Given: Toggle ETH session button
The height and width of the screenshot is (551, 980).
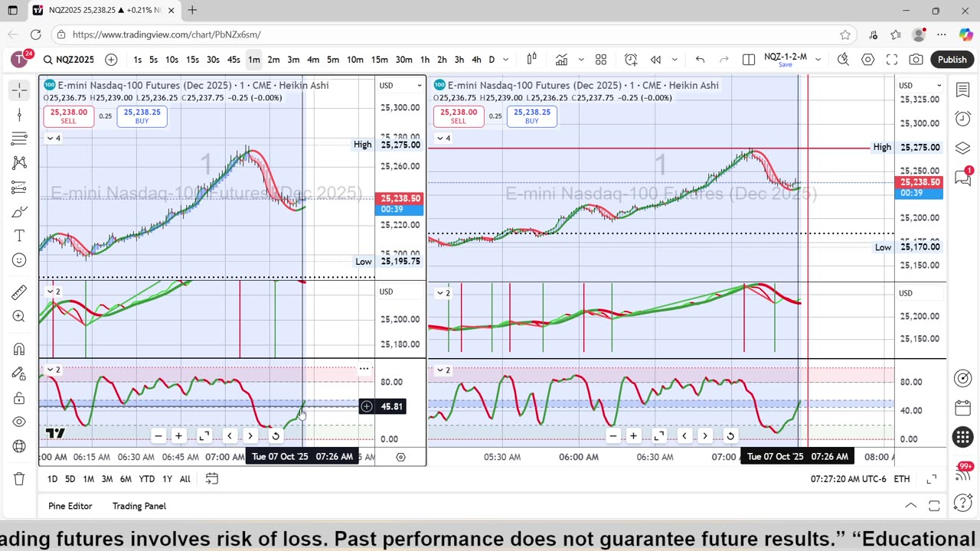Looking at the screenshot, I should coord(902,479).
